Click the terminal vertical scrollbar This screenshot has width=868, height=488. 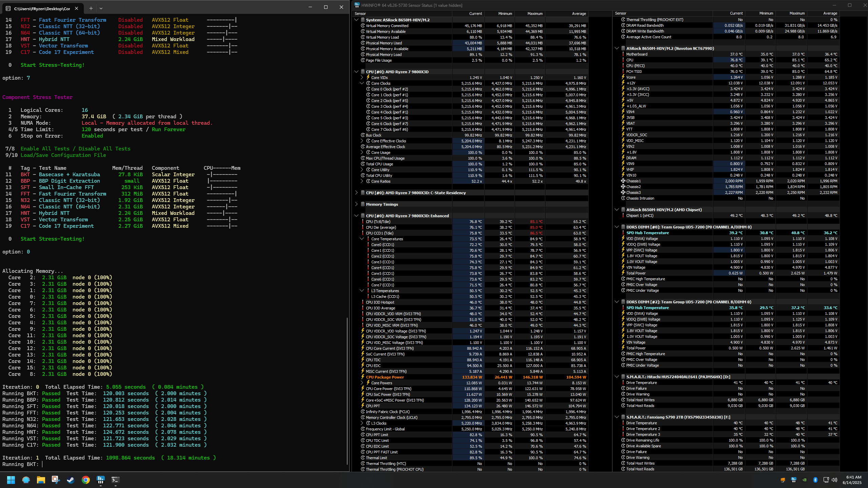click(x=347, y=391)
